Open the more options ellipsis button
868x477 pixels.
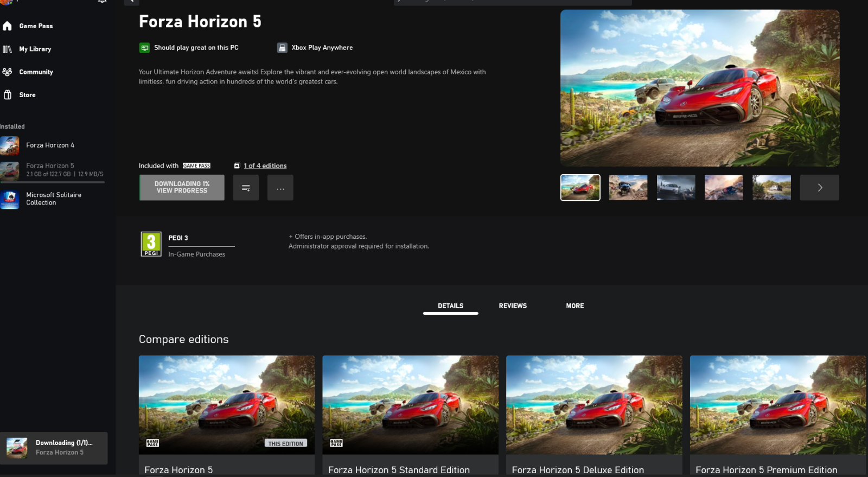280,188
